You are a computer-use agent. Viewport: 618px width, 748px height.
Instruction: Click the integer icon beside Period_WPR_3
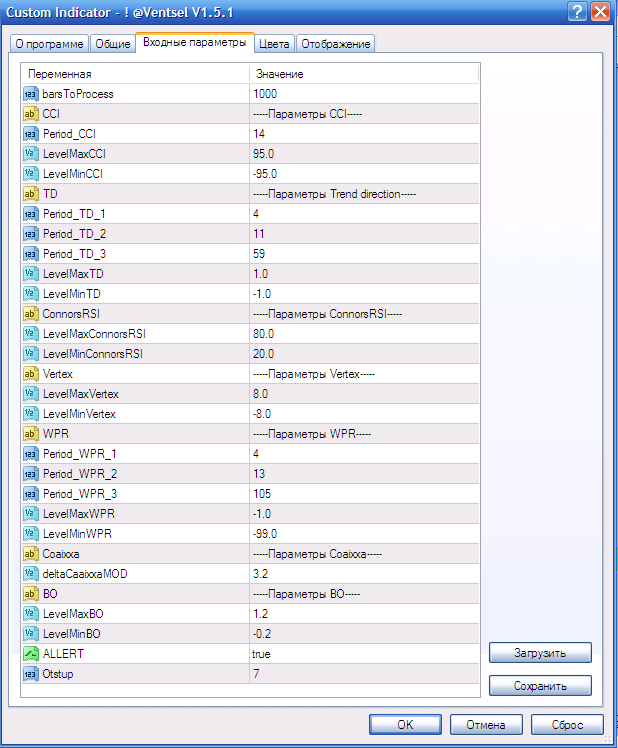(31, 494)
